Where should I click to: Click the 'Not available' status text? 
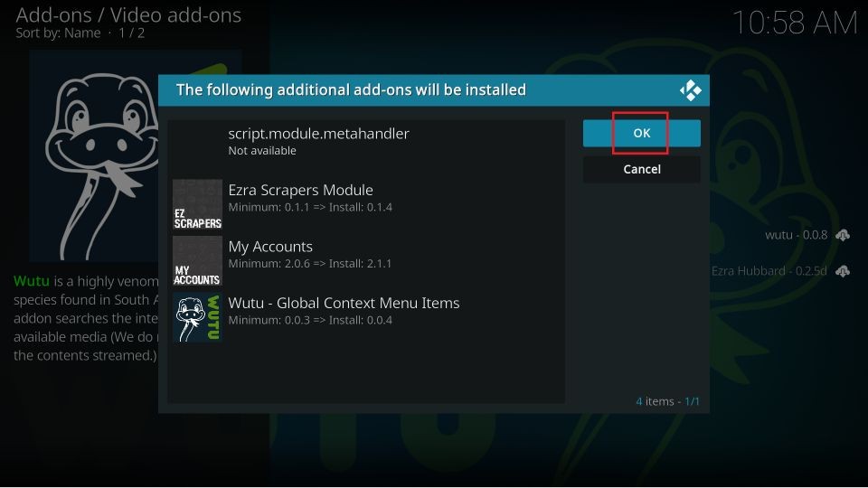[x=262, y=151]
